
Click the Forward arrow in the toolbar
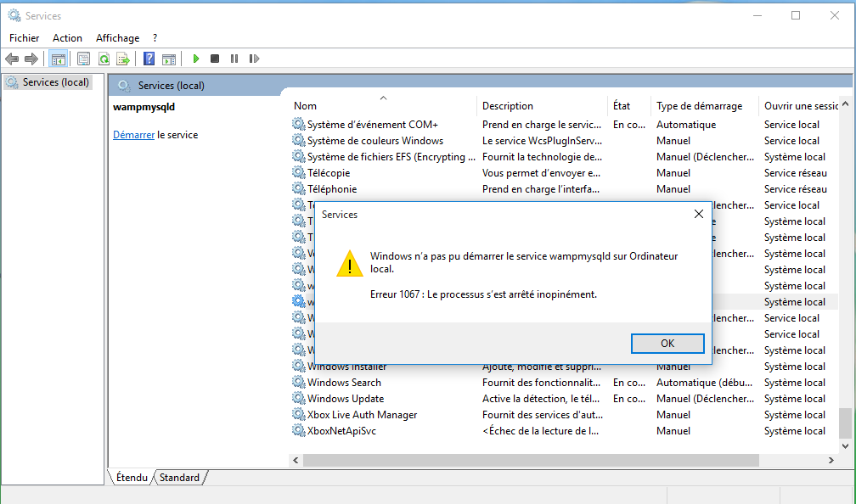pyautogui.click(x=31, y=59)
